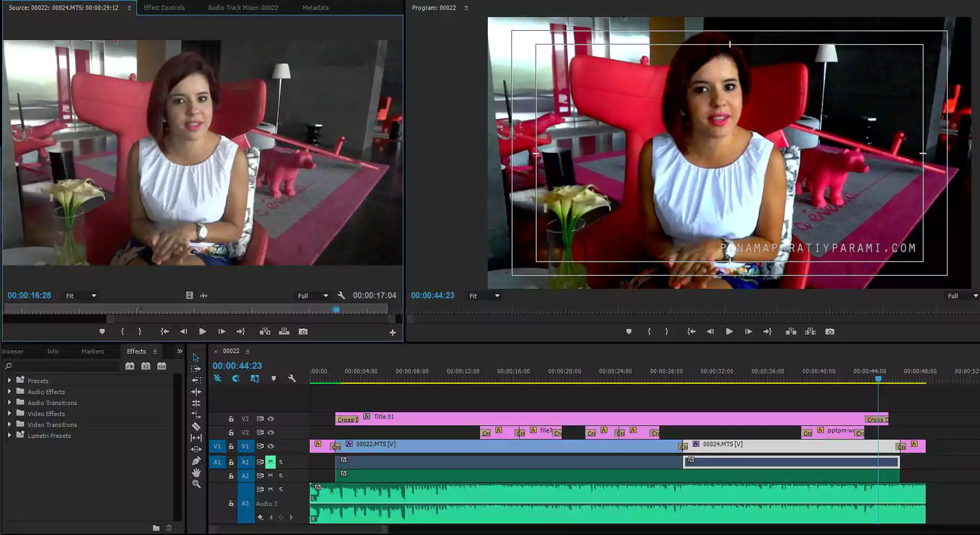
Task: Click the Selection arrow tool
Action: [196, 357]
